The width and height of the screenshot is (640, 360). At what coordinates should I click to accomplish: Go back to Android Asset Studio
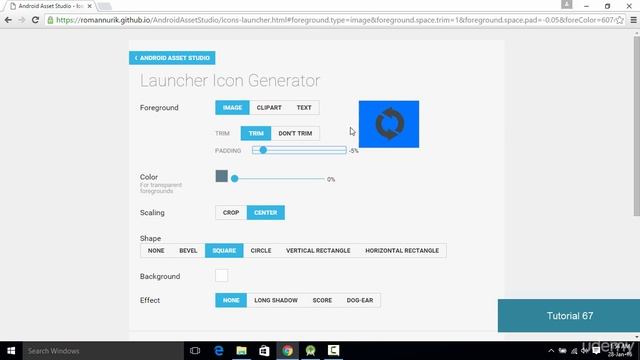click(172, 58)
